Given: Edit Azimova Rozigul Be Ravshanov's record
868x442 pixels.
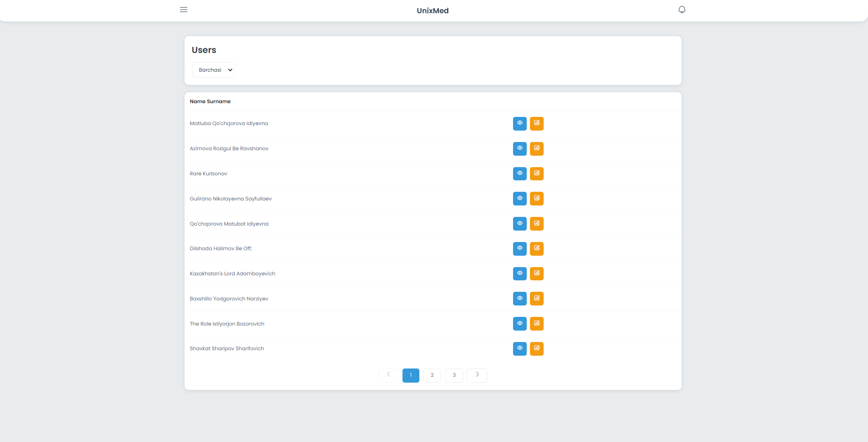Looking at the screenshot, I should pos(536,148).
